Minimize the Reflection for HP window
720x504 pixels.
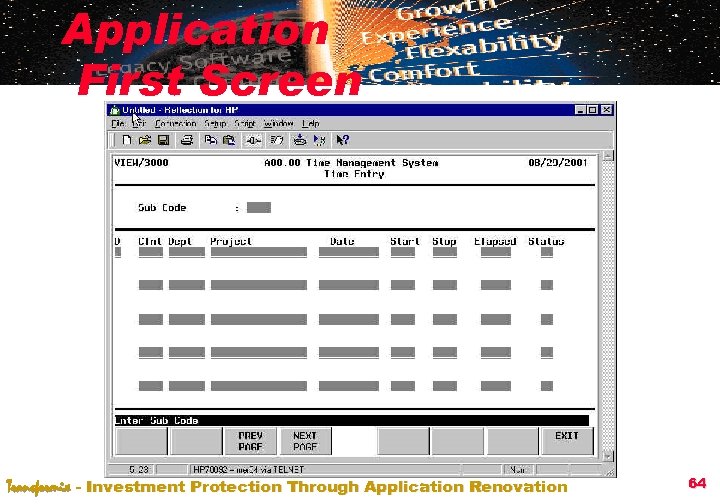click(x=580, y=110)
